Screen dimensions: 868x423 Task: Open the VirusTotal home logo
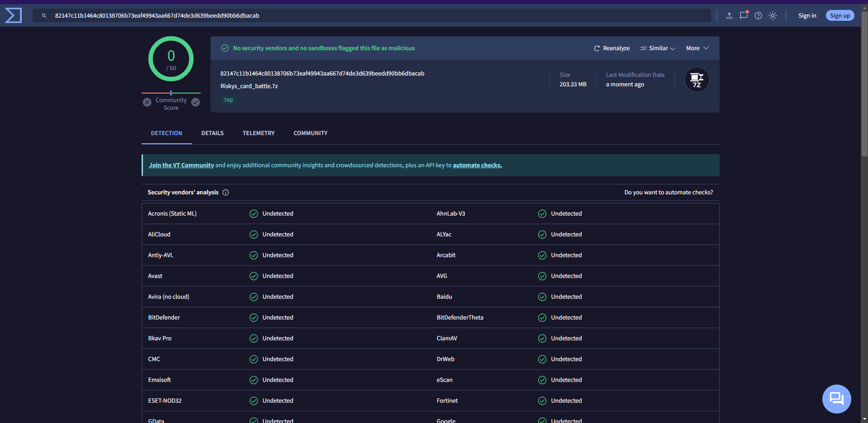(13, 15)
